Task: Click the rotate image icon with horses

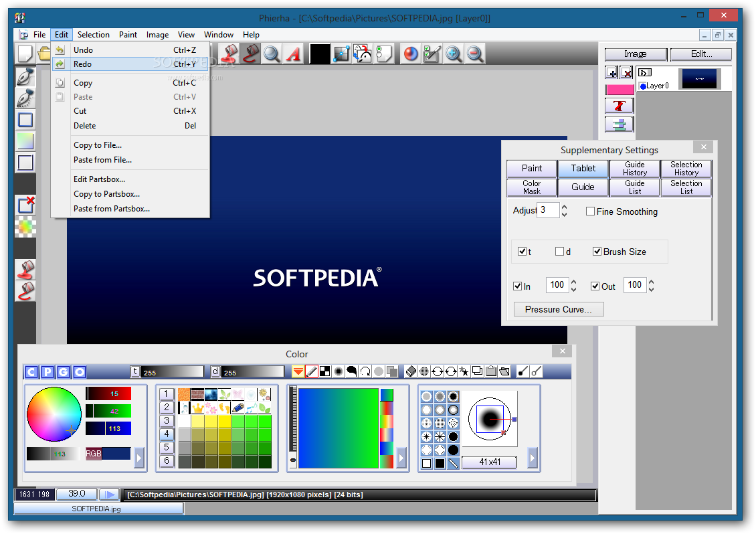Action: pyautogui.click(x=363, y=54)
